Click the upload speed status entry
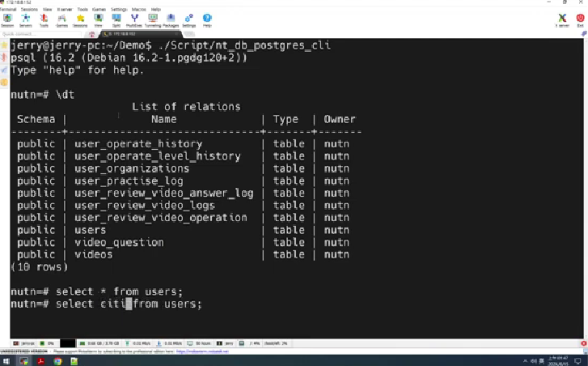This screenshot has width=588, height=366. click(137, 343)
